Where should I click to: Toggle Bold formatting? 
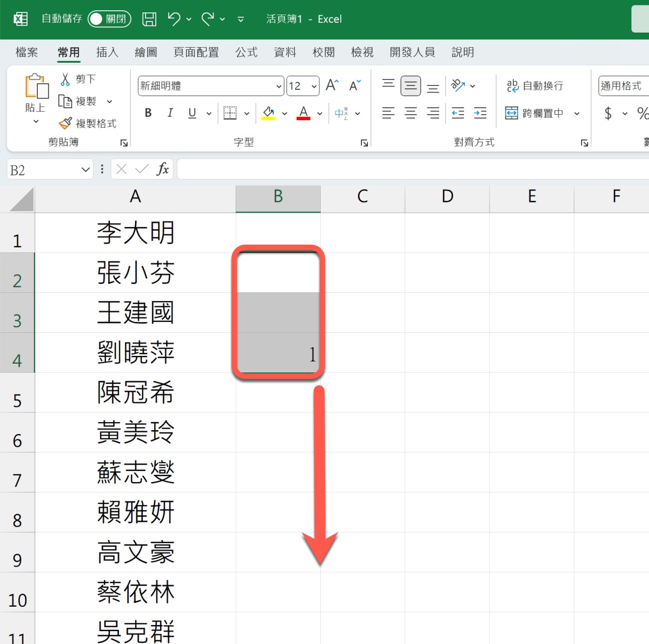[148, 113]
